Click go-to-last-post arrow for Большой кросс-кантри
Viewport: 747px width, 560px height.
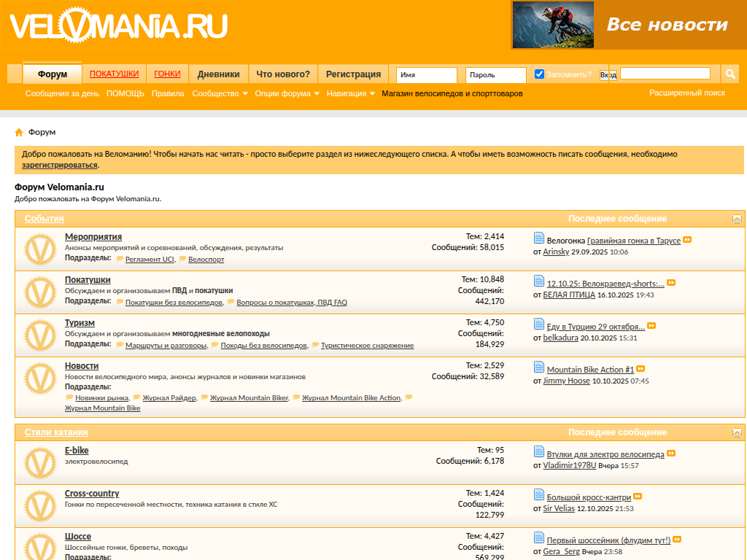point(638,497)
